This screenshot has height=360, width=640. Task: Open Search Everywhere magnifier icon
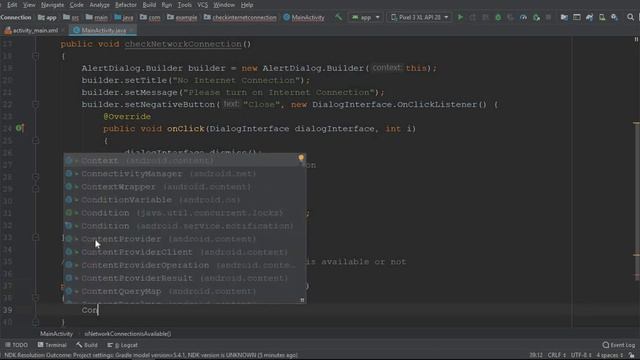pos(631,17)
